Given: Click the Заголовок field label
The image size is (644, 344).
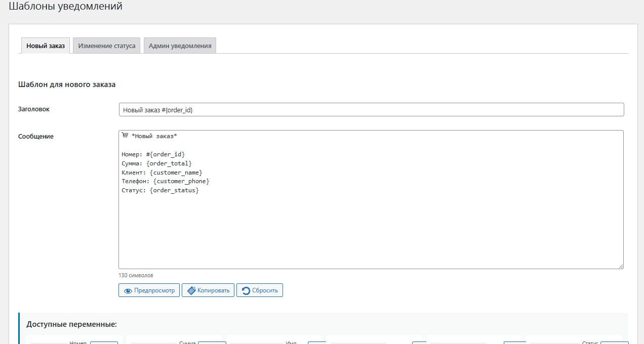Looking at the screenshot, I should coord(34,109).
